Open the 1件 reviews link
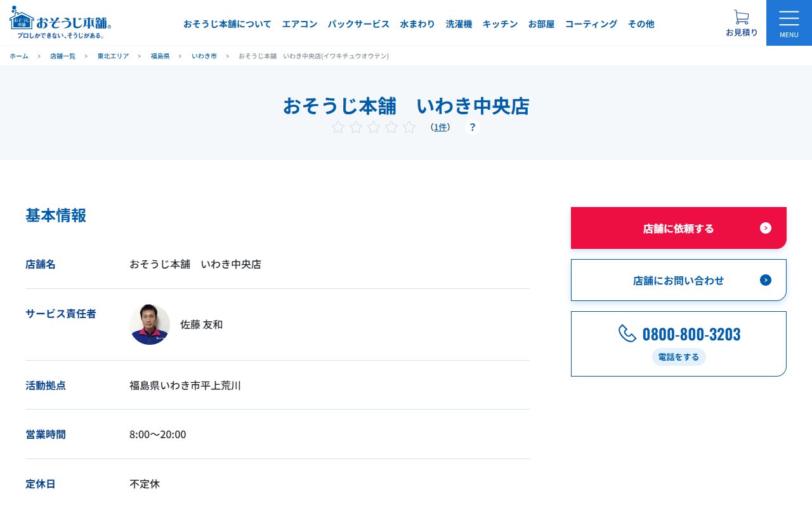 coord(440,127)
